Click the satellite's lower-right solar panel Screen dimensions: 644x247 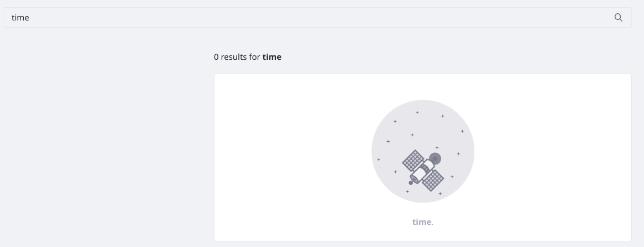coord(432,181)
